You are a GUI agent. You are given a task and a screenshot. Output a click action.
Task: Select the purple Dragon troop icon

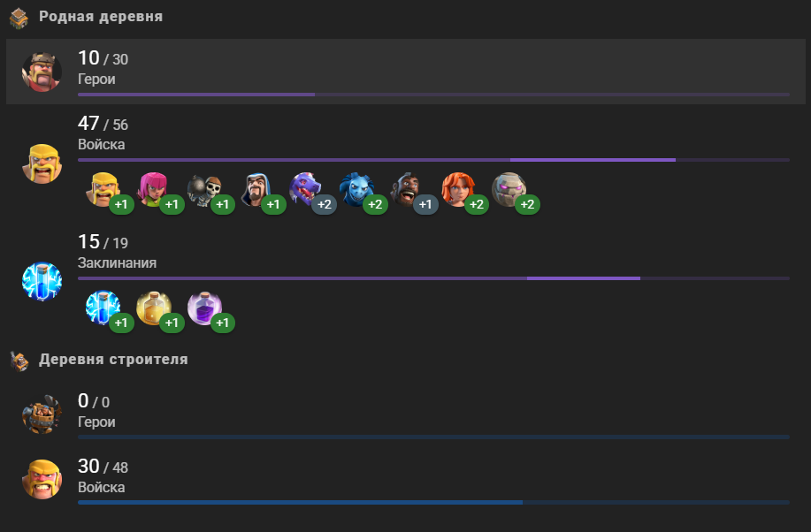(306, 190)
